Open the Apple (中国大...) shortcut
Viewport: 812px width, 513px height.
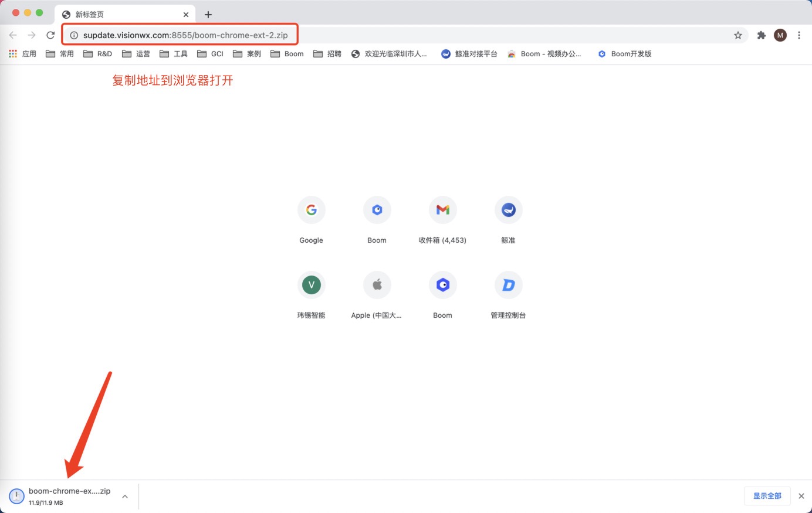coord(377,285)
